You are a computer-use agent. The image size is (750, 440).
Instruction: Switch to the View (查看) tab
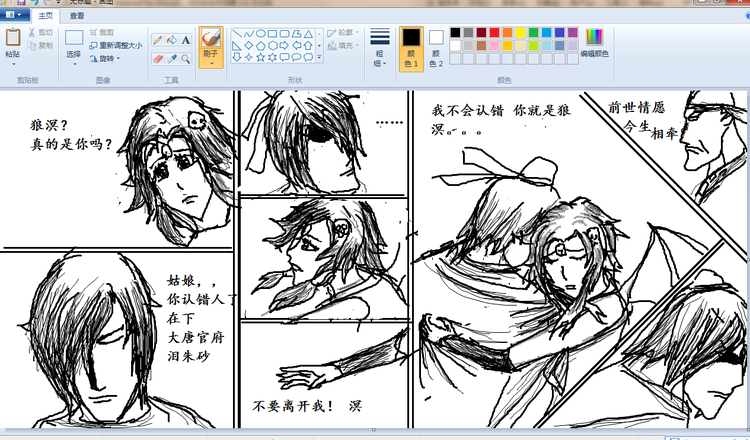(x=77, y=16)
